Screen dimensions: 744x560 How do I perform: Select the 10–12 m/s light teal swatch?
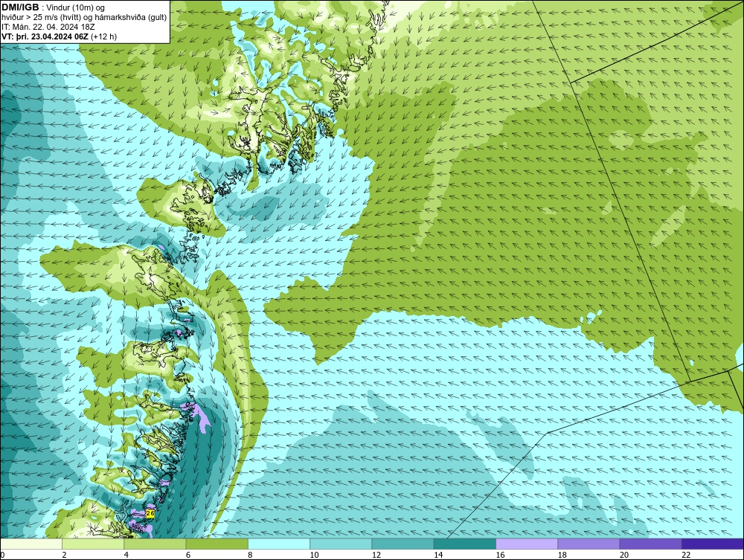click(x=341, y=544)
